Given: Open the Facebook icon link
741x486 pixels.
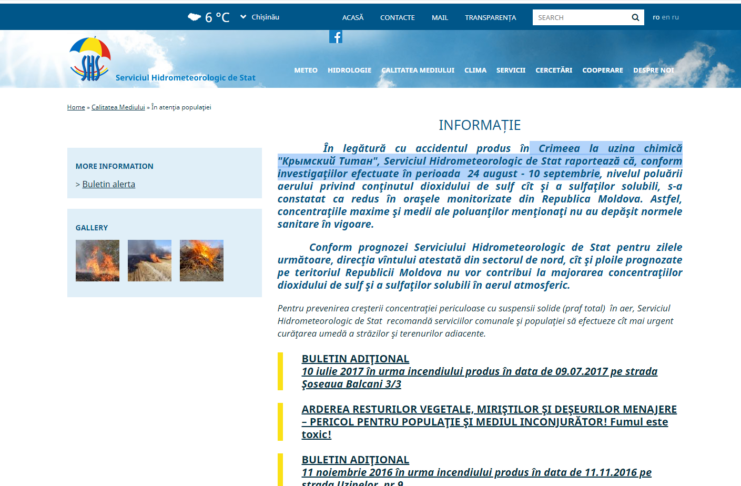Looking at the screenshot, I should (336, 37).
